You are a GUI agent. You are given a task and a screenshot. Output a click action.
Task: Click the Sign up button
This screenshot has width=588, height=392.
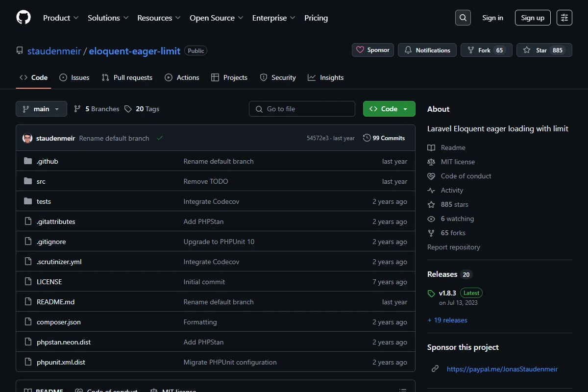pos(533,18)
